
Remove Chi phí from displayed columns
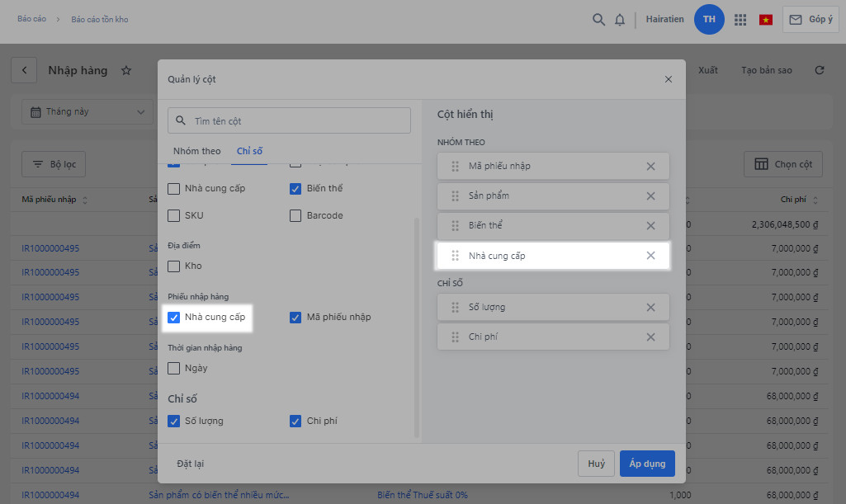click(650, 337)
